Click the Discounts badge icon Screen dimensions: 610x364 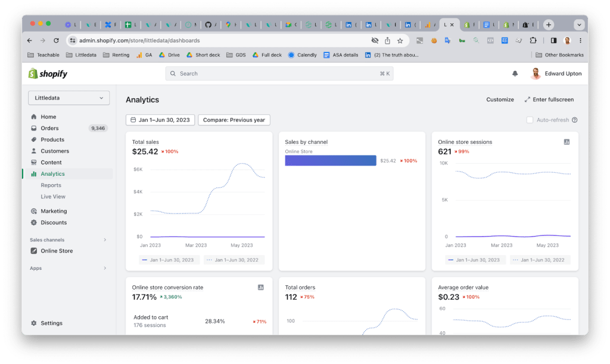coord(34,222)
